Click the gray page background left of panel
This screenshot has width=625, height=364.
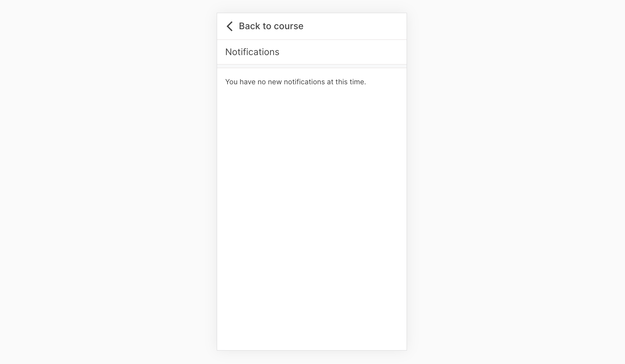coord(108,182)
